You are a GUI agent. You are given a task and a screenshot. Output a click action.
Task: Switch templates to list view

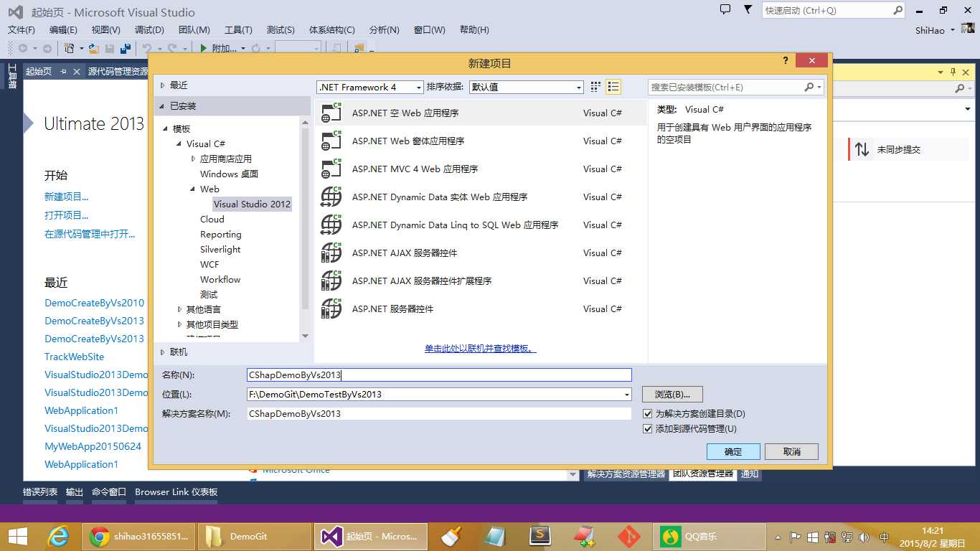click(613, 87)
